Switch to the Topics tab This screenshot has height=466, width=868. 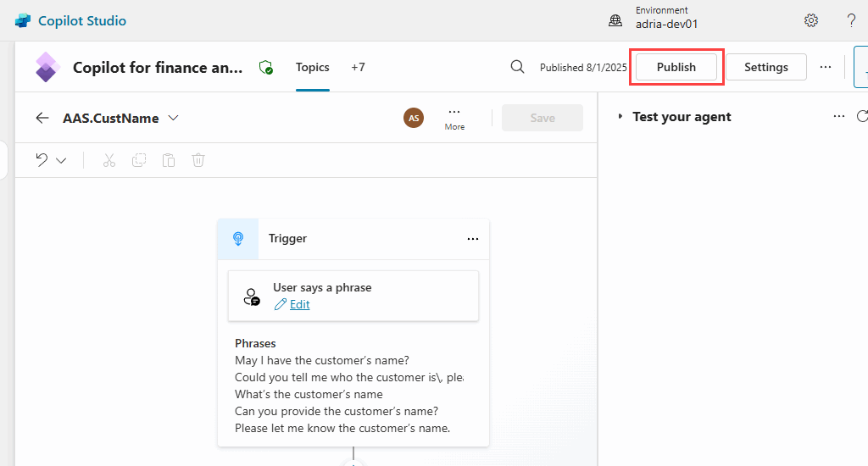[312, 67]
